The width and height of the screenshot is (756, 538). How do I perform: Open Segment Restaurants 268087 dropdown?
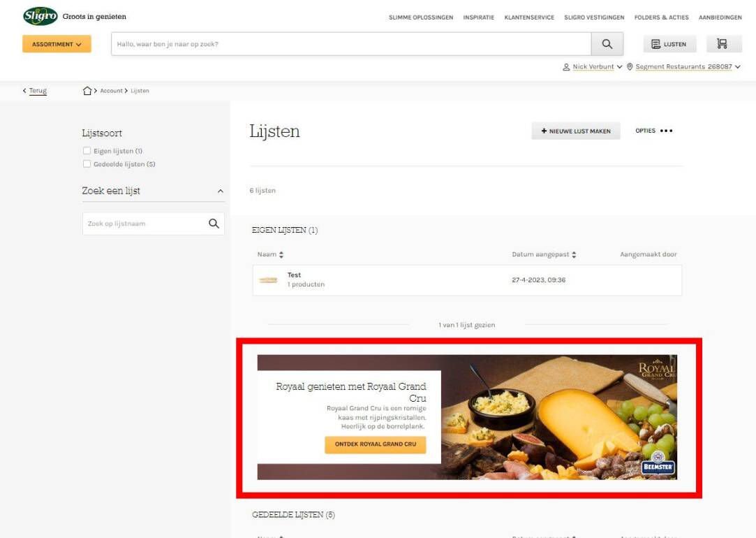[x=688, y=66]
